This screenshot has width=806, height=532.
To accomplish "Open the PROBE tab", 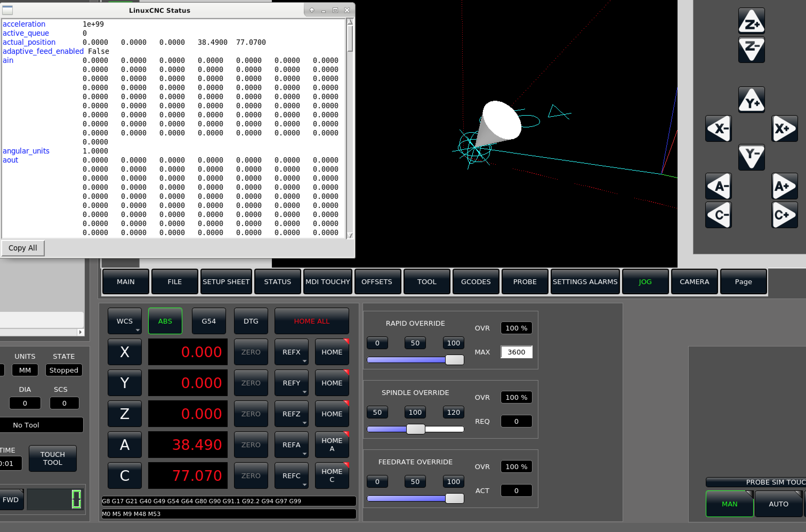I will tap(525, 282).
